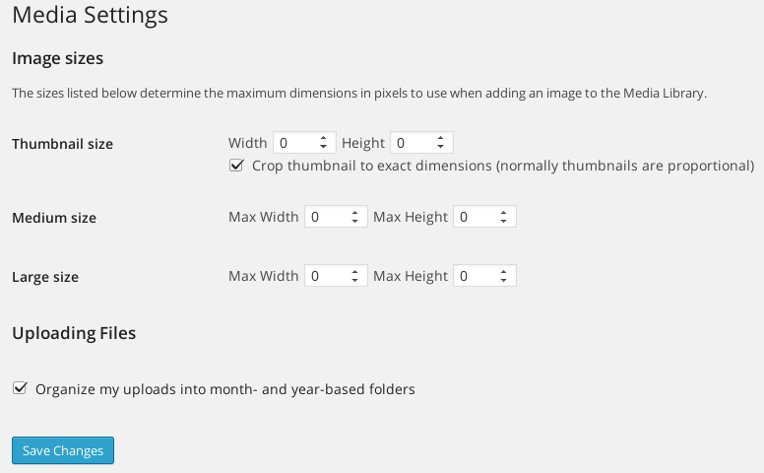Increase Thumbnail Height with up arrow

440,139
